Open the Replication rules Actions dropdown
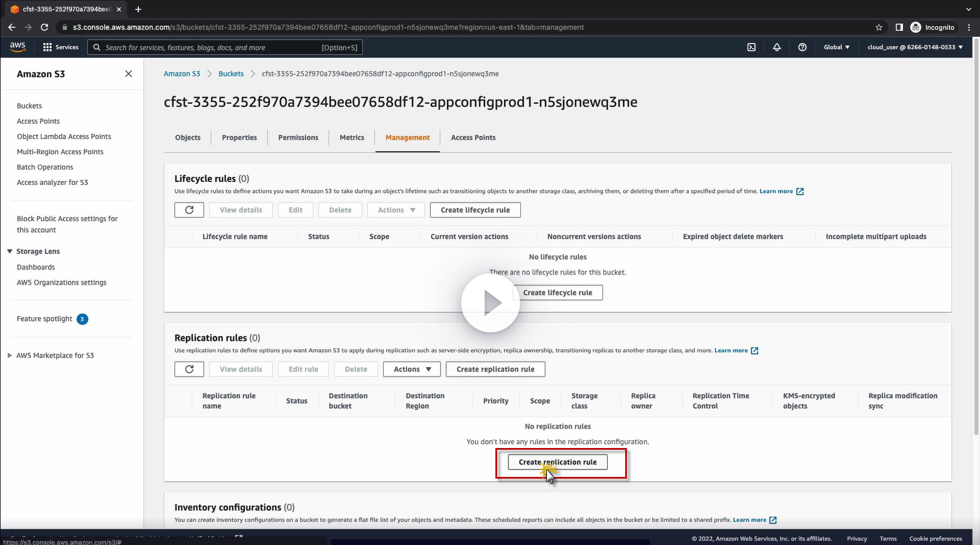The width and height of the screenshot is (980, 545). click(x=413, y=369)
